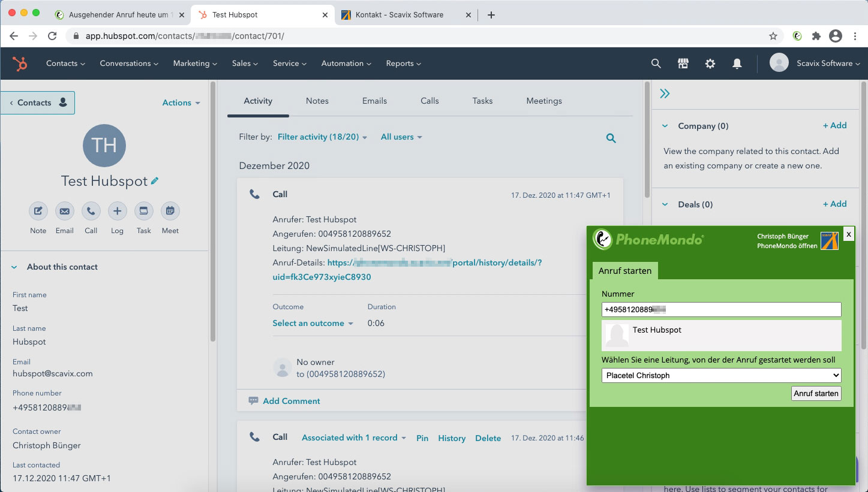Collapse the Deals (0) section
The width and height of the screenshot is (868, 492).
pyautogui.click(x=665, y=204)
